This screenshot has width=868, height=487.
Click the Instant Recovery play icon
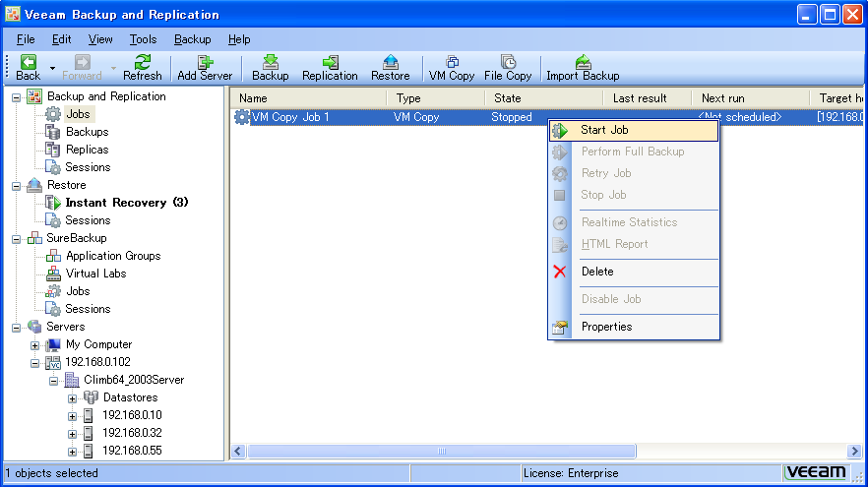click(53, 203)
